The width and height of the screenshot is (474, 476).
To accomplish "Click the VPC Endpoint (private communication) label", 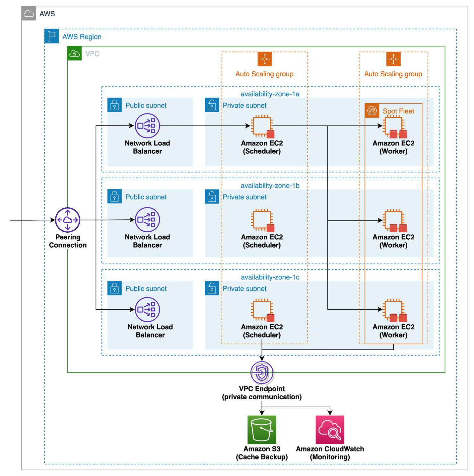I will coord(262,393).
